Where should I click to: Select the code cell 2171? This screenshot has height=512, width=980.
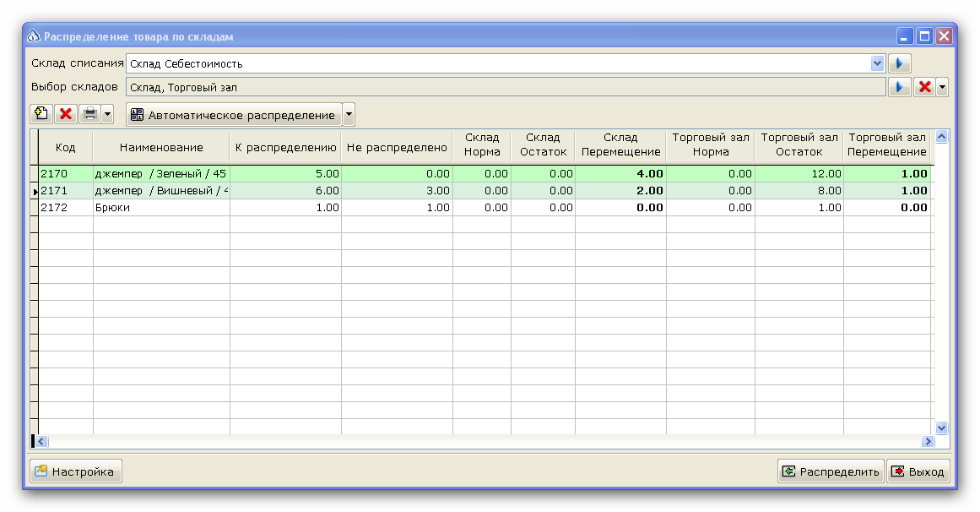(x=66, y=191)
